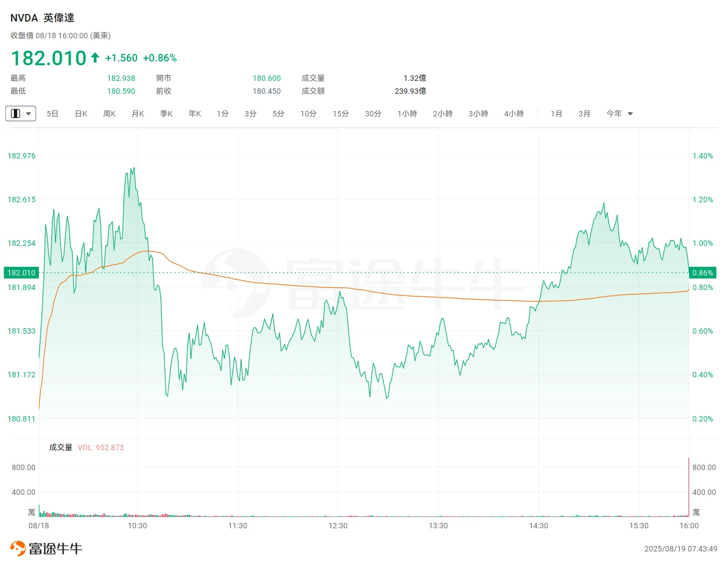Select the 2小時 interval
The image size is (728, 566).
443,114
